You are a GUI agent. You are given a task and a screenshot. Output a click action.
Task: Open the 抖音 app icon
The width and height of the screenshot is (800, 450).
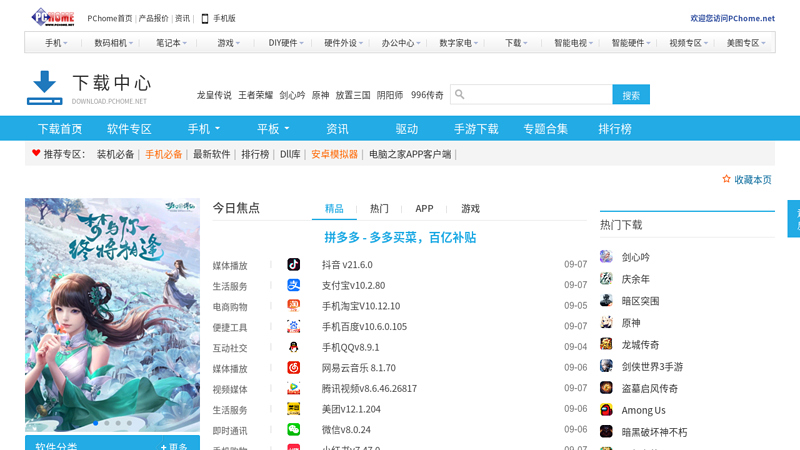pyautogui.click(x=293, y=264)
